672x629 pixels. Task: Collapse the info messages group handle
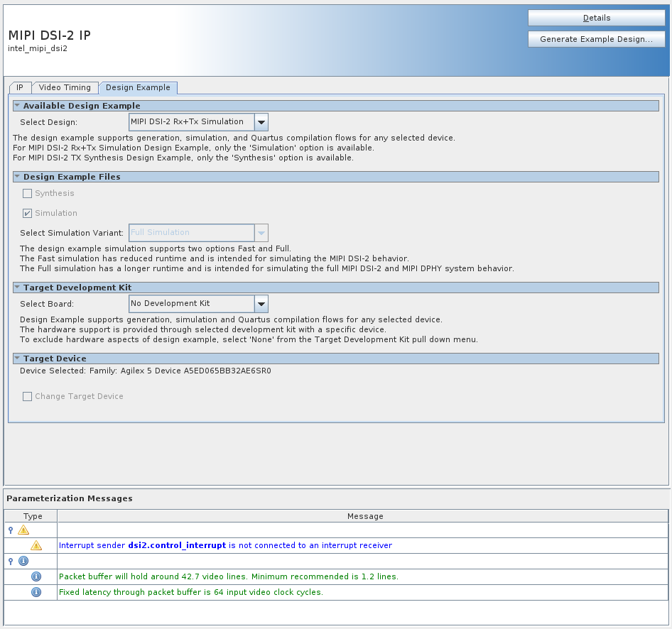11,562
